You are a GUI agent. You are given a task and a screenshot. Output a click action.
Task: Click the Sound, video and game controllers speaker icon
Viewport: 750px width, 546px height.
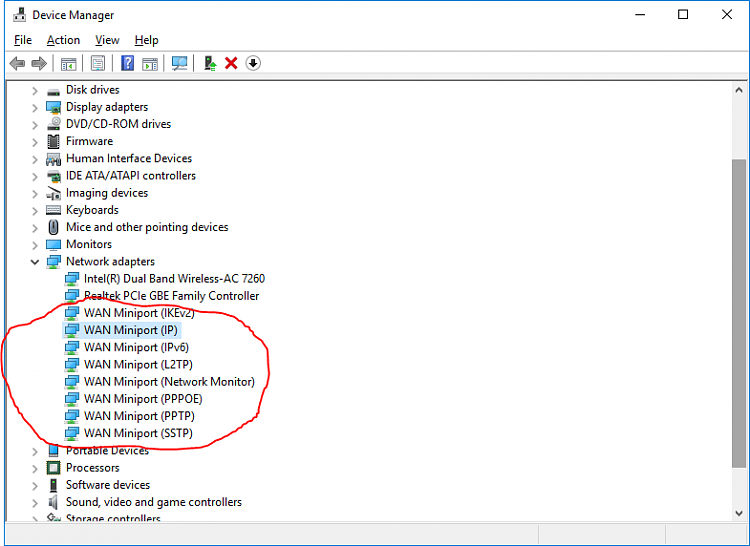coord(54,502)
